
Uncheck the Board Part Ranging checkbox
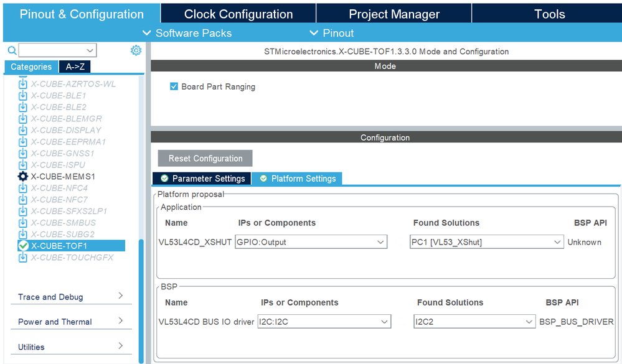pyautogui.click(x=174, y=86)
